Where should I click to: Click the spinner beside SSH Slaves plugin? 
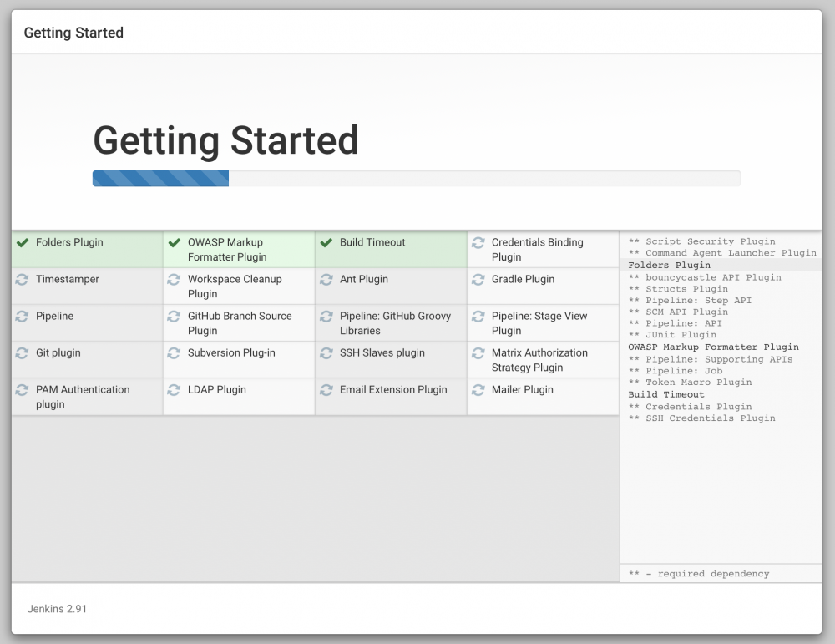tap(326, 352)
